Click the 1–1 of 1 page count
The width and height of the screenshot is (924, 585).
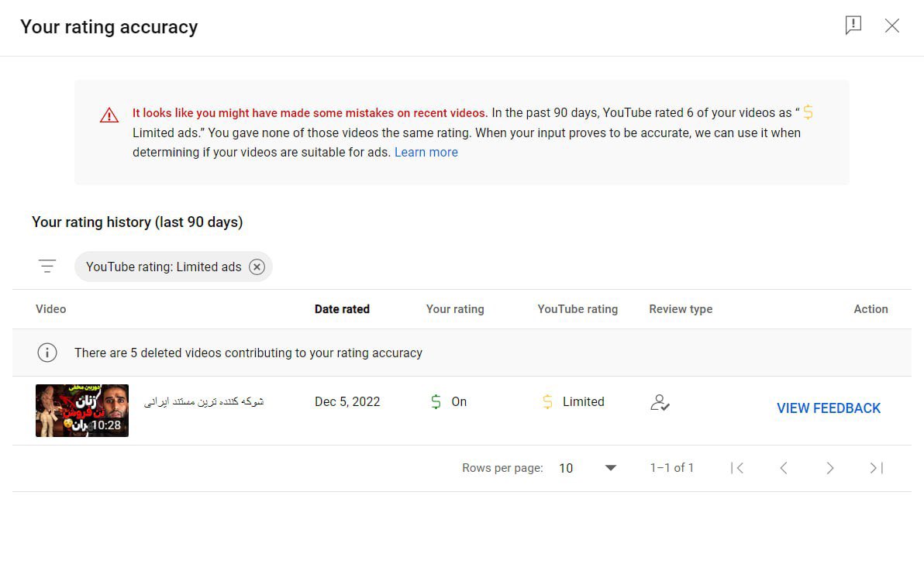(672, 468)
